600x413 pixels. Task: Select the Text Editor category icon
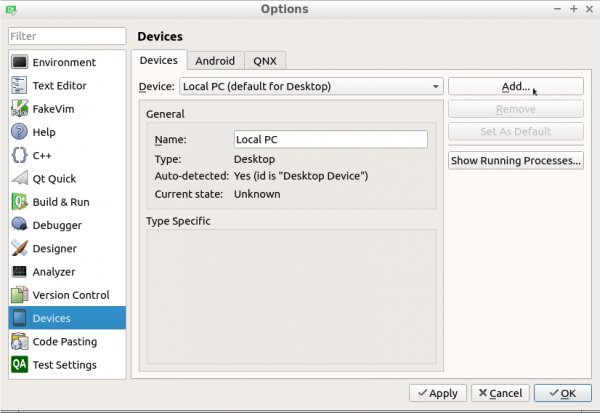pos(19,86)
